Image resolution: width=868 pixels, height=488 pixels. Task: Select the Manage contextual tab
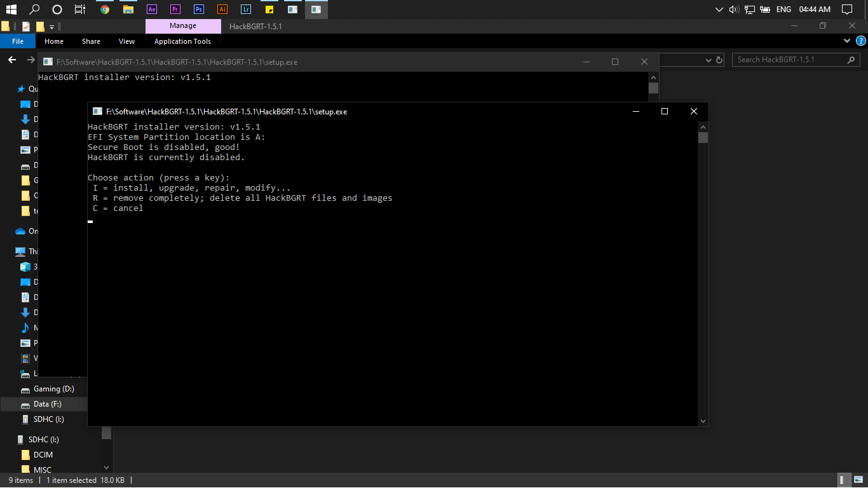click(x=183, y=26)
